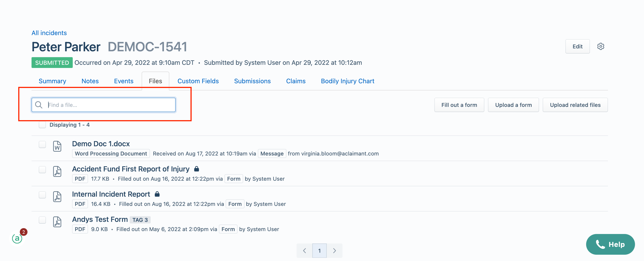Click the Peter Parker incident title

(x=66, y=47)
